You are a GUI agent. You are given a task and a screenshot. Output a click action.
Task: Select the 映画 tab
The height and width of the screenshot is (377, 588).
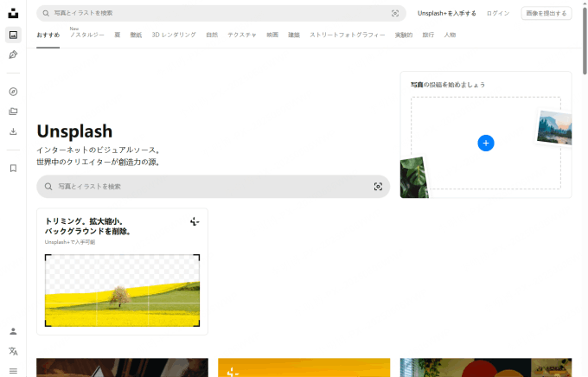(x=272, y=35)
